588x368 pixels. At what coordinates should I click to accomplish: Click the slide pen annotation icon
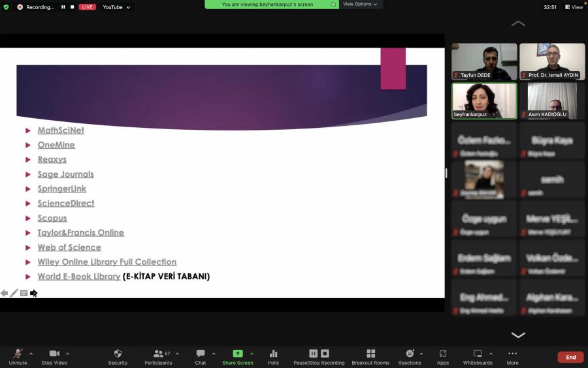pyautogui.click(x=14, y=293)
